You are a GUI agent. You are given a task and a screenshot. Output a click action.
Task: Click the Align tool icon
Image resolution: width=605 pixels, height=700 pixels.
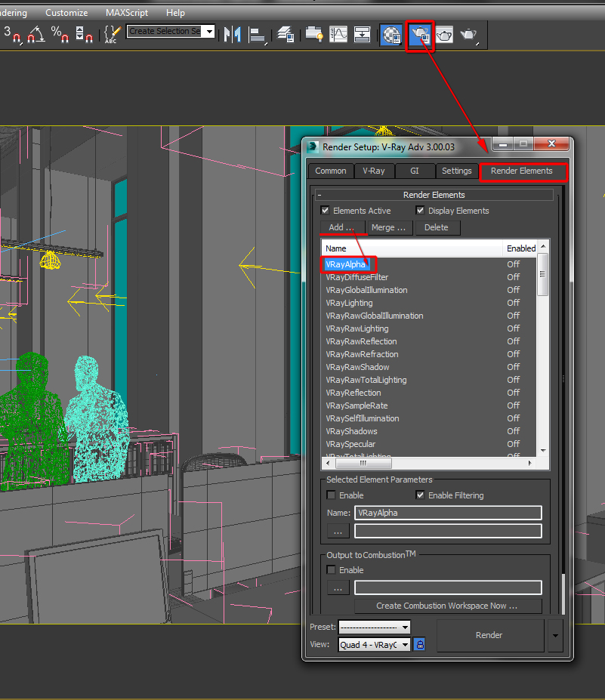point(258,35)
